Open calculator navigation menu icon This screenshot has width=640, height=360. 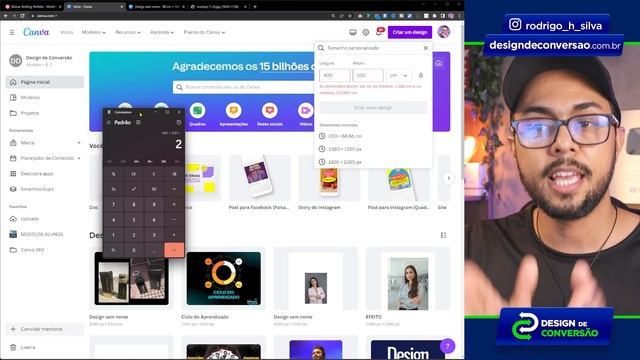[109, 122]
